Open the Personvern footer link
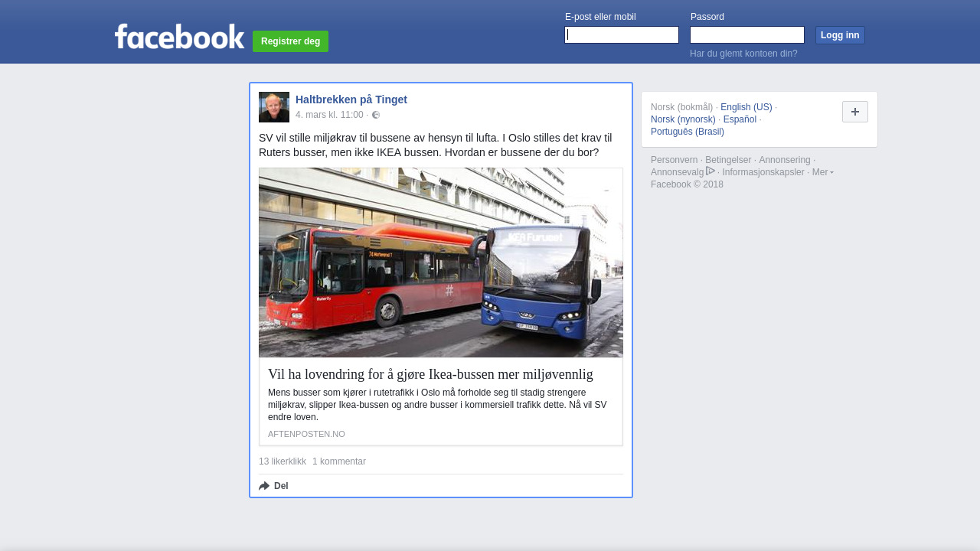Viewport: 980px width, 551px height. tap(674, 160)
